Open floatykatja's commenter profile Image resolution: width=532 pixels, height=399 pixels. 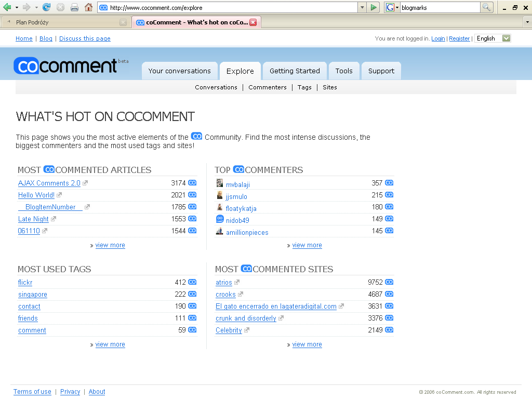[241, 209]
